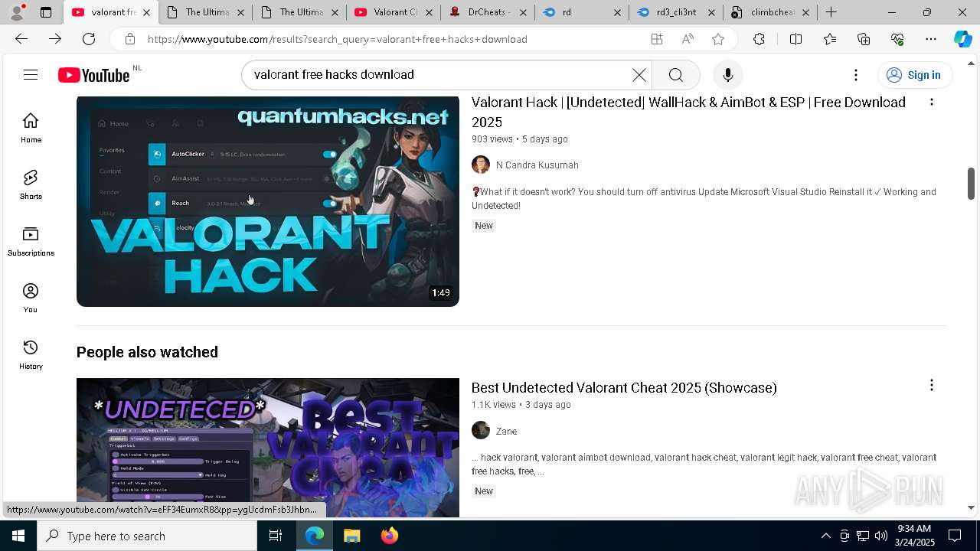This screenshot has width=980, height=551.
Task: Play the quantumhacks.net Valorant Hack thumbnail
Action: (x=268, y=201)
